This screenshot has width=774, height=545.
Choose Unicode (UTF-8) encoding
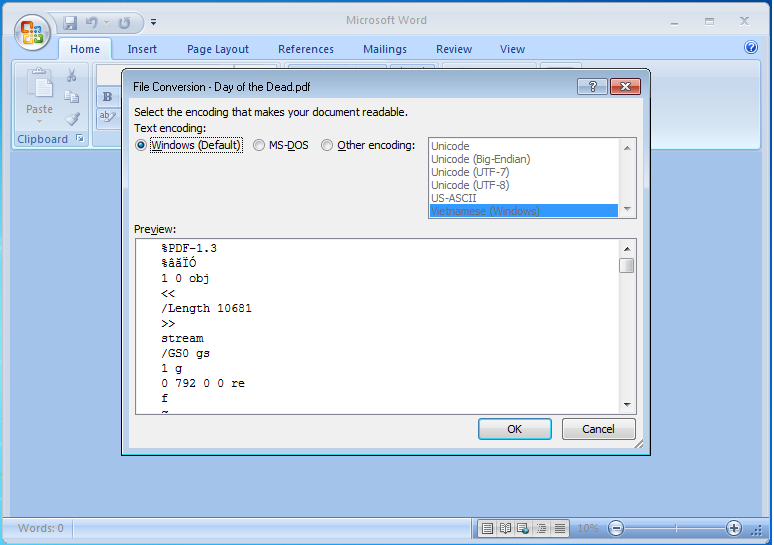[x=524, y=185]
